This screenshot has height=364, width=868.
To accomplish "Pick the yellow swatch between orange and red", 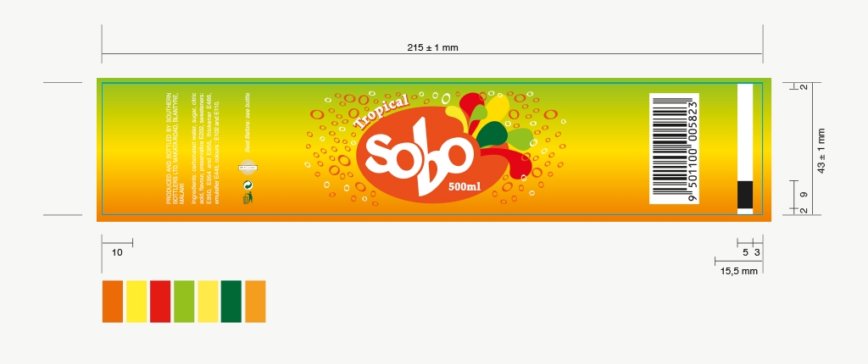I will (136, 301).
